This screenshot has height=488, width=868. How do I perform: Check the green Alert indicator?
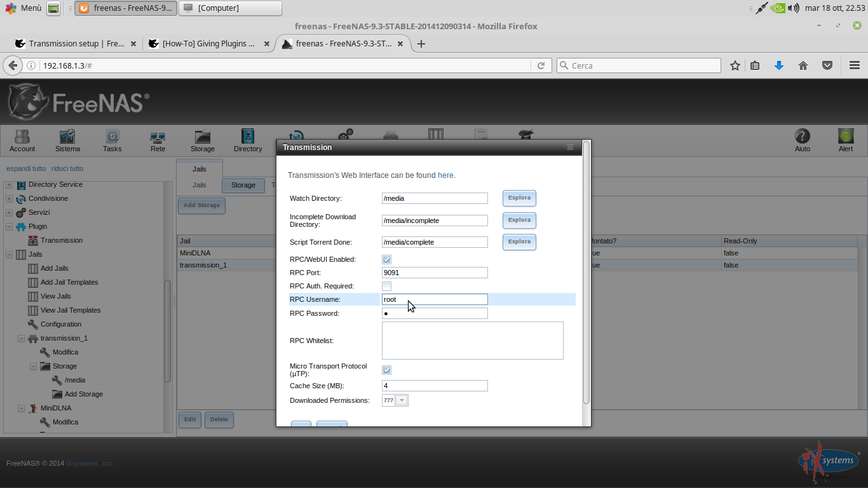click(846, 140)
